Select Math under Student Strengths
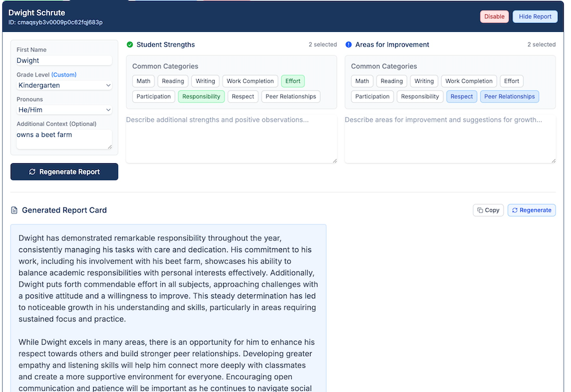Viewport: 571px width, 392px height. pyautogui.click(x=143, y=81)
